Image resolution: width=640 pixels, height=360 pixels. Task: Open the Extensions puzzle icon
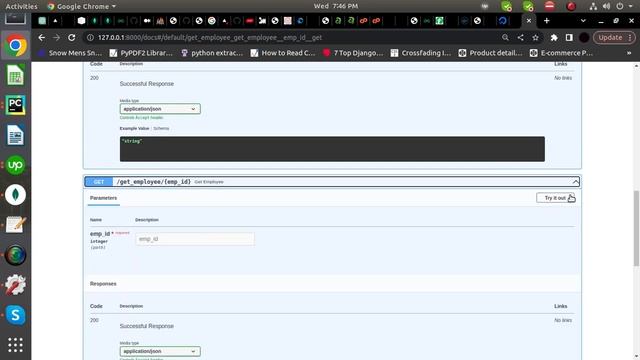[554, 38]
